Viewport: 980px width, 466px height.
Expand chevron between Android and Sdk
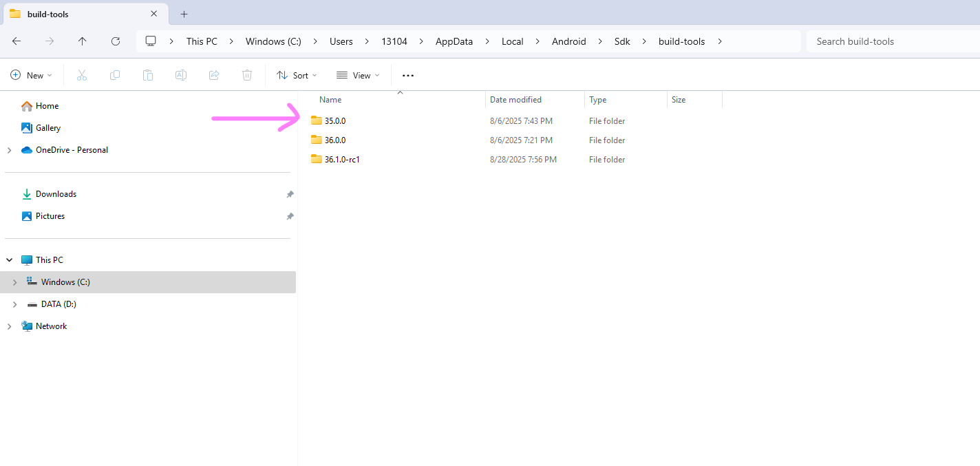click(601, 41)
